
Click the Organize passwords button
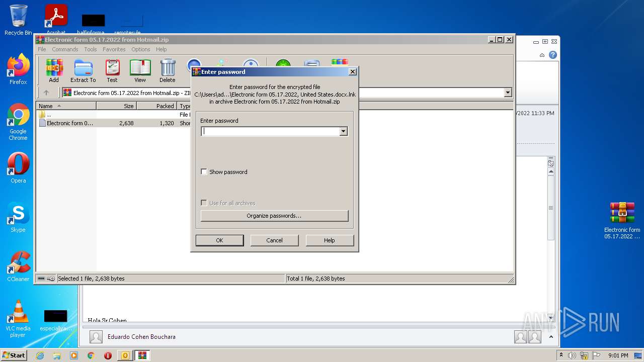pos(274,216)
